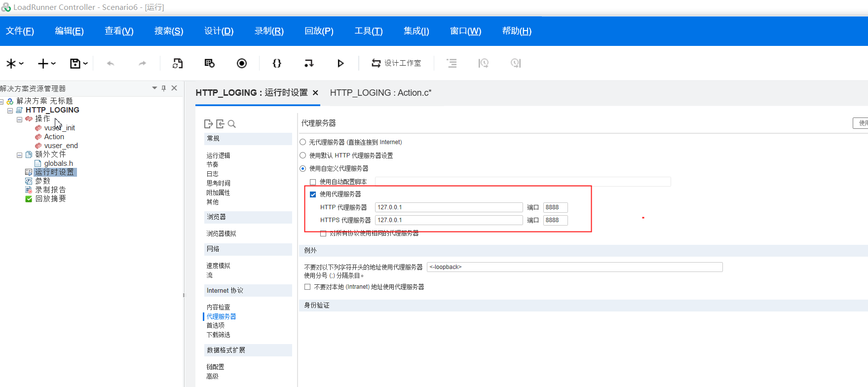868x387 pixels.
Task: Click the <-loopback> exceptions field
Action: (x=575, y=267)
